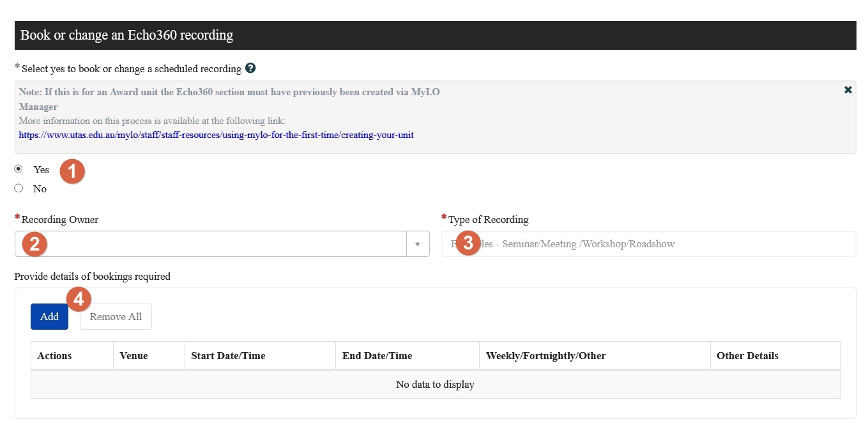This screenshot has height=423, width=868.
Task: Click the Weekly/Fortnightly/Other column header
Action: [595, 356]
